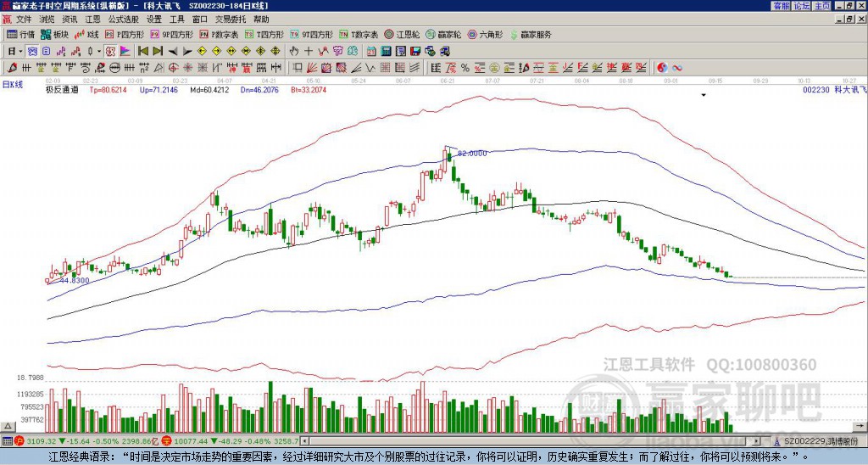
Task: Click the red pen drawing tool icon
Action: (11, 68)
